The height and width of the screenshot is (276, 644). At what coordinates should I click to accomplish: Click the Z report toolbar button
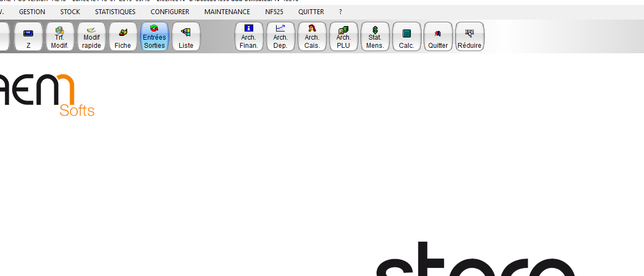click(28, 37)
